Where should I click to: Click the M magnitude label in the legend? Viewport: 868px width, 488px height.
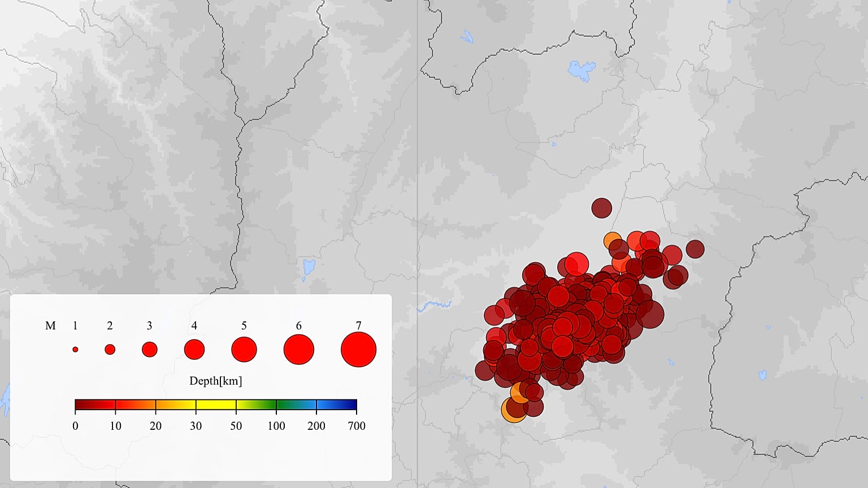click(50, 326)
